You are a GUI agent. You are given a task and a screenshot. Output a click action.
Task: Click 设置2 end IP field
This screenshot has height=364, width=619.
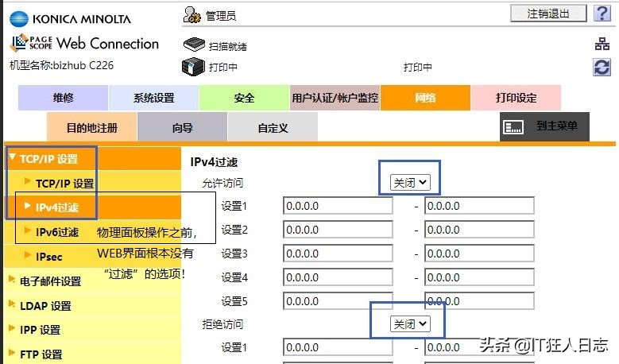tap(479, 230)
